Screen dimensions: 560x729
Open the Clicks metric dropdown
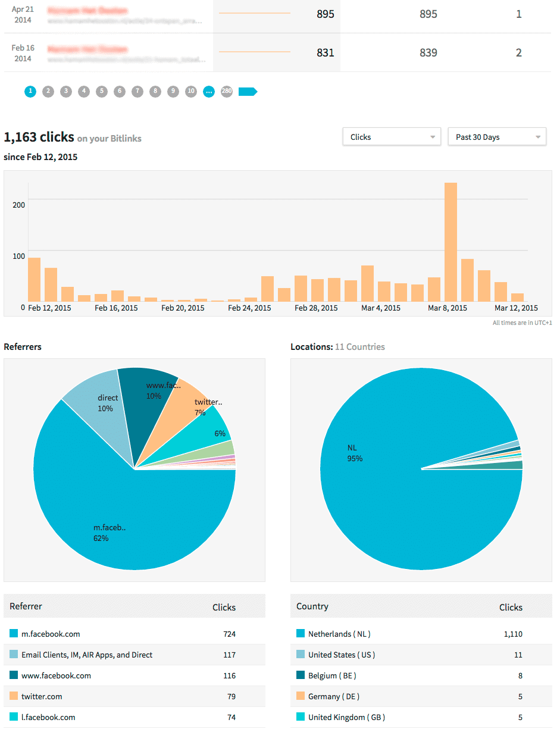point(392,137)
